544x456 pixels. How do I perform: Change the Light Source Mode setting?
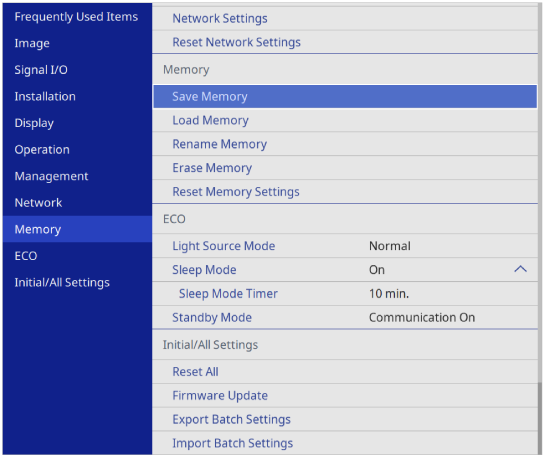(x=345, y=246)
